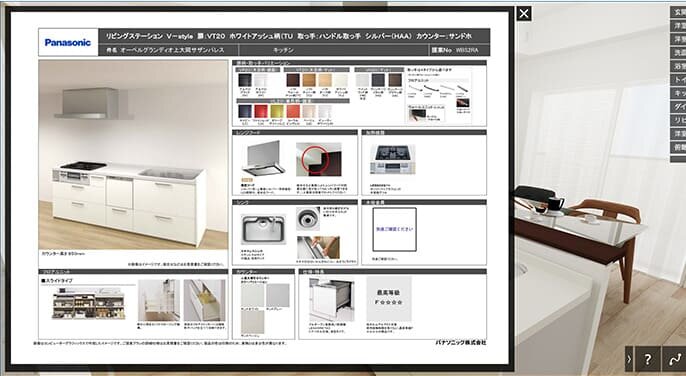Switch to the キッチン room view
Screen dimensions: 686x376
point(678,93)
